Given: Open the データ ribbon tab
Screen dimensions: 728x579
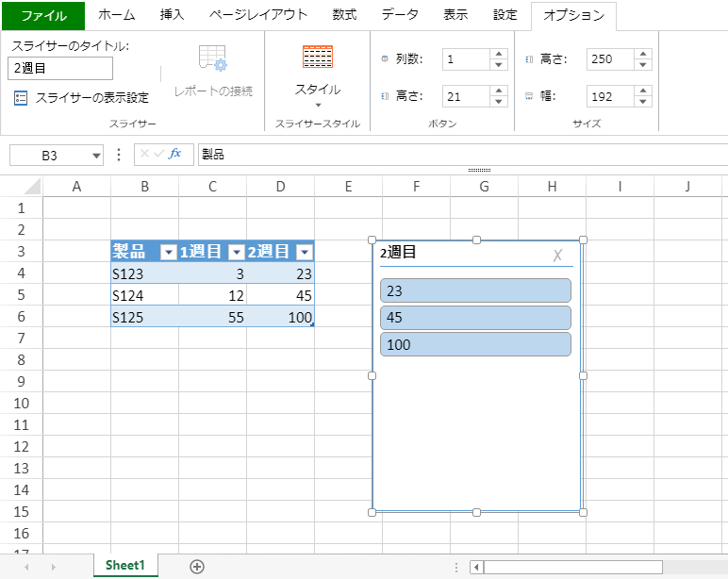Looking at the screenshot, I should click(x=400, y=15).
